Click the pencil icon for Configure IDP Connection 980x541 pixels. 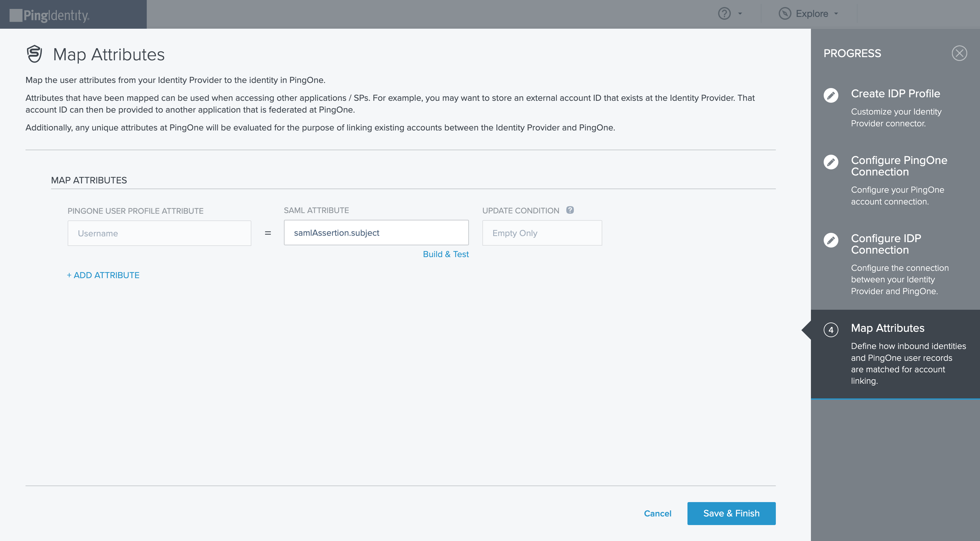pyautogui.click(x=831, y=240)
